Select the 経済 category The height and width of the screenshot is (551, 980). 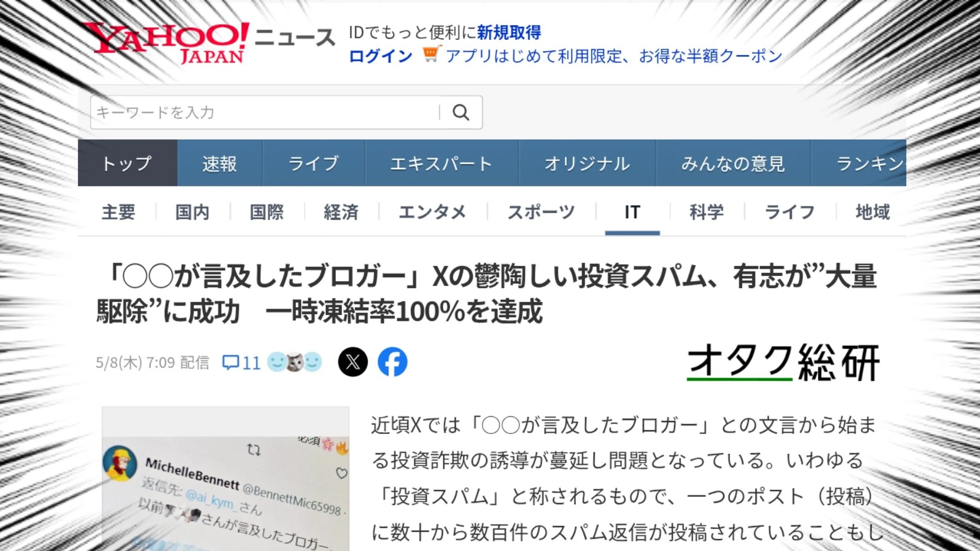pos(341,212)
